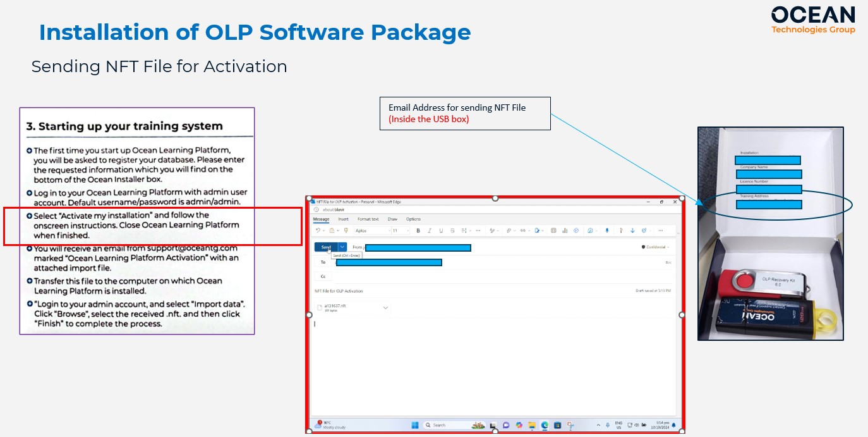Expand the Send options arrow
The image size is (868, 437).
[x=342, y=247]
